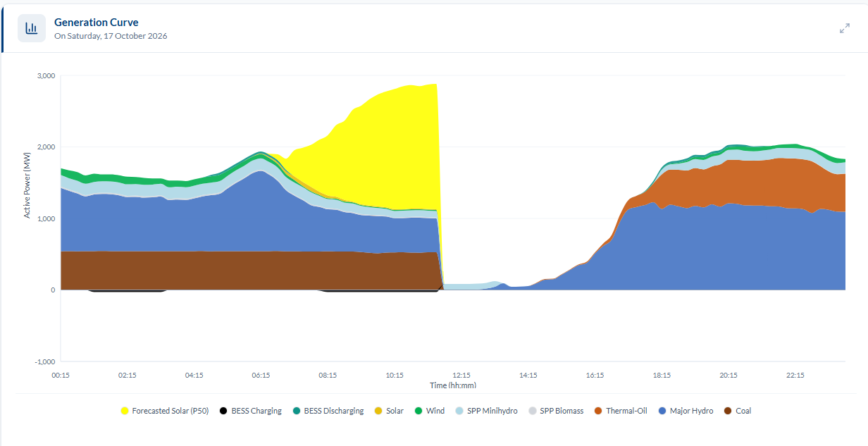Toggle the Solar series label

click(x=395, y=411)
